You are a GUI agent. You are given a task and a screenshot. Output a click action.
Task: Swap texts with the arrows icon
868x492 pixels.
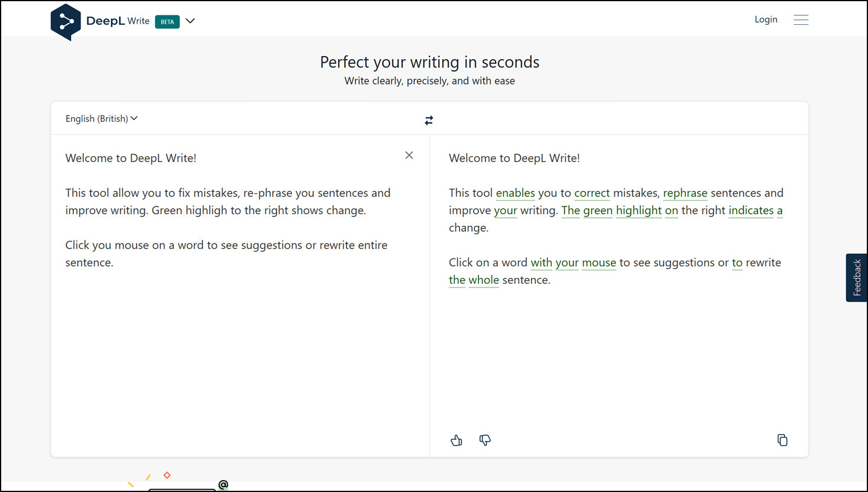[x=429, y=120]
